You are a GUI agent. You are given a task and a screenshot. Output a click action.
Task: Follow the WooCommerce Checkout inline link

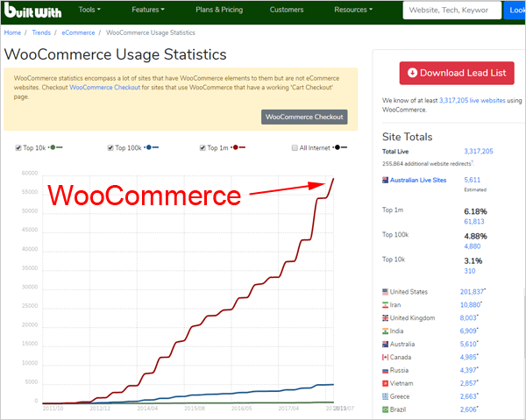pos(104,87)
